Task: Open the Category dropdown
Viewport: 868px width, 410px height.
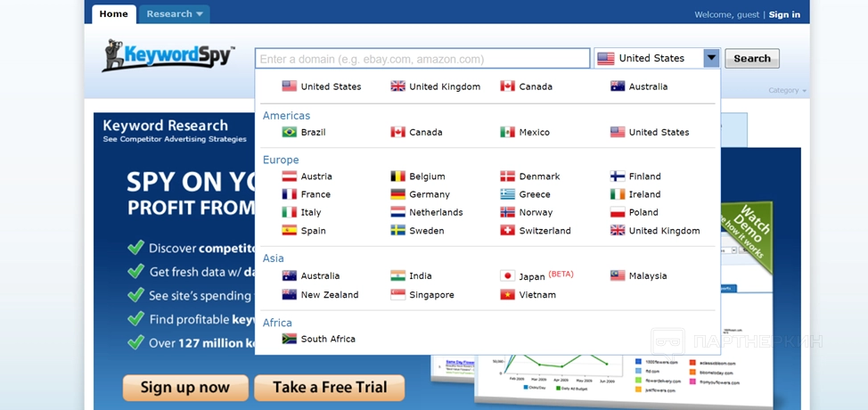Action: click(x=787, y=90)
